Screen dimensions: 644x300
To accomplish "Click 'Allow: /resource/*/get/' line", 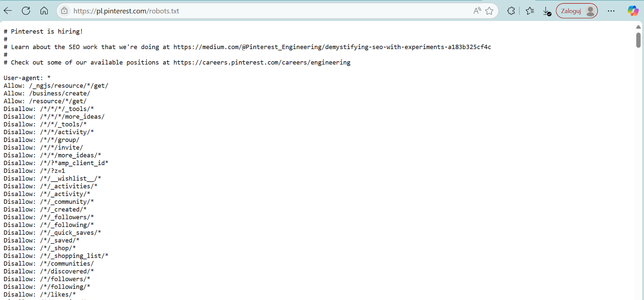I will [x=45, y=101].
